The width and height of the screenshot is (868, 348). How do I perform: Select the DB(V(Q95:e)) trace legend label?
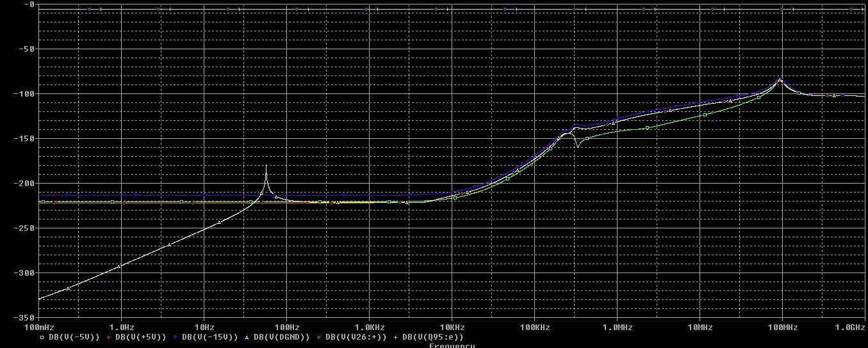432,336
